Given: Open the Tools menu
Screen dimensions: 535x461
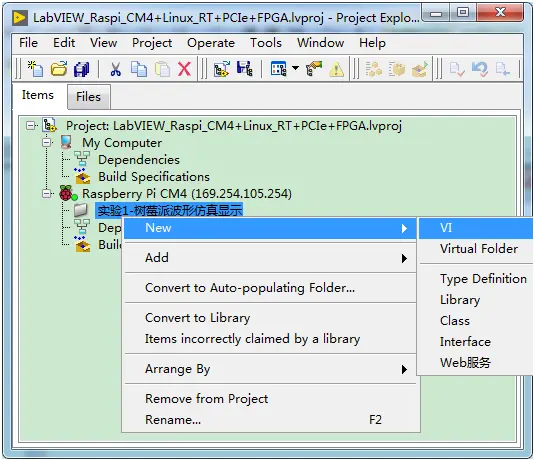Looking at the screenshot, I should (x=266, y=43).
